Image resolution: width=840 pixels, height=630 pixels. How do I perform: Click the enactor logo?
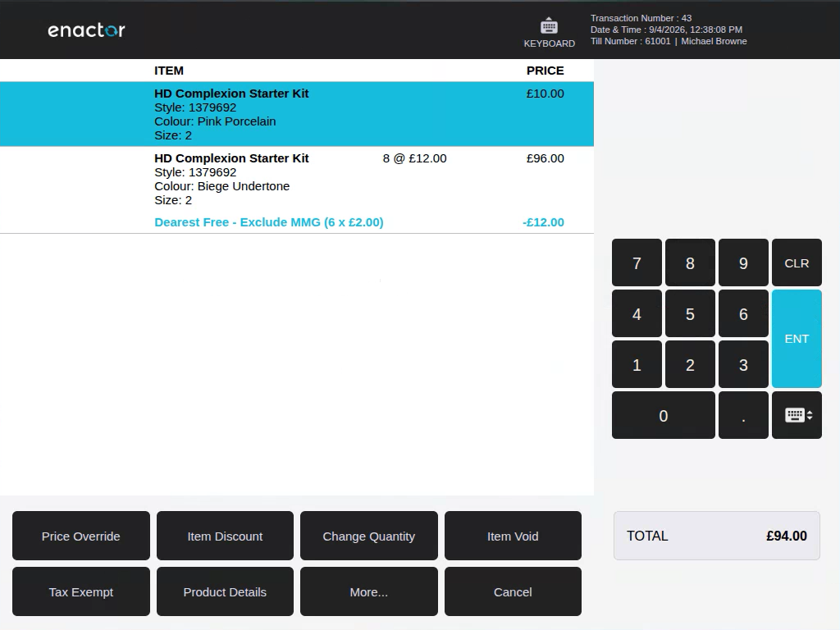click(x=86, y=30)
